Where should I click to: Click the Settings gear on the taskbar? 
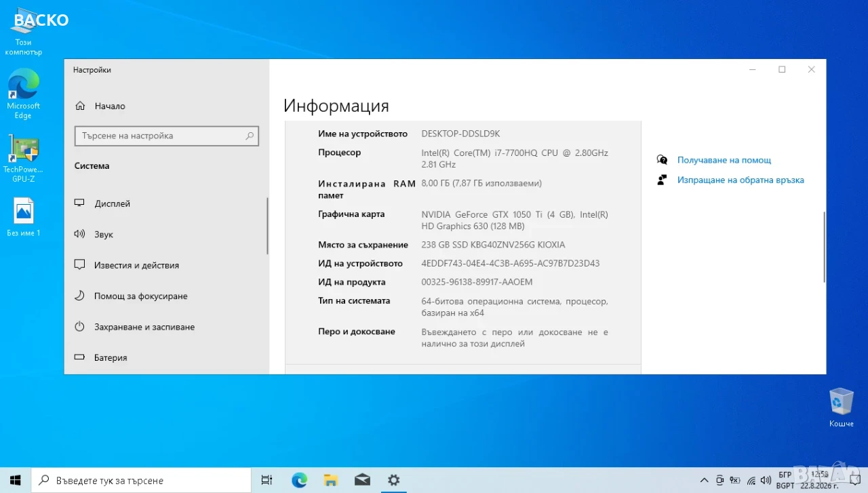393,480
